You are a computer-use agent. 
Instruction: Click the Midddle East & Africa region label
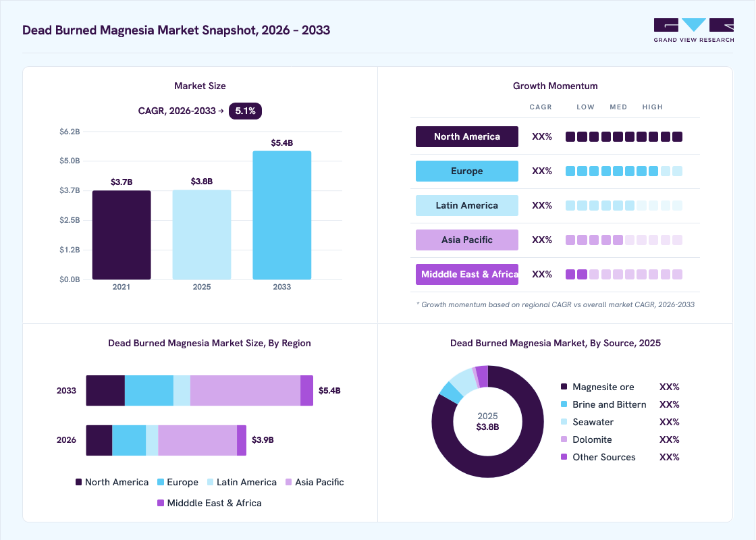coord(466,274)
